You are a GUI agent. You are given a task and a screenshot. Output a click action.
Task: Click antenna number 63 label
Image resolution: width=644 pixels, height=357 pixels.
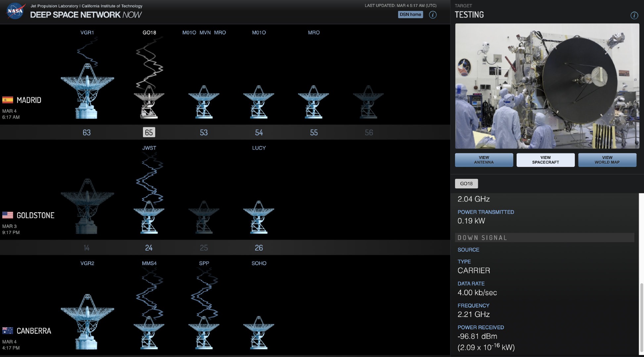click(87, 133)
